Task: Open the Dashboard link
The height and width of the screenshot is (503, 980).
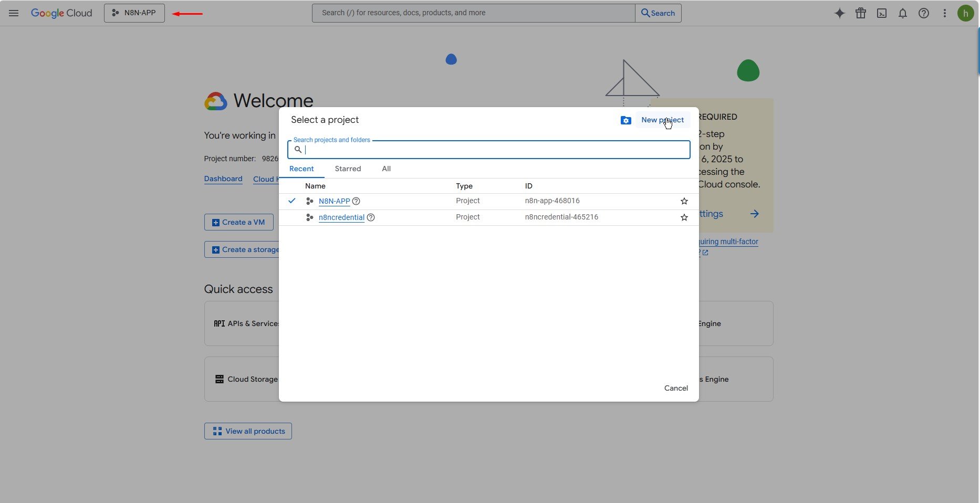Action: tap(223, 179)
